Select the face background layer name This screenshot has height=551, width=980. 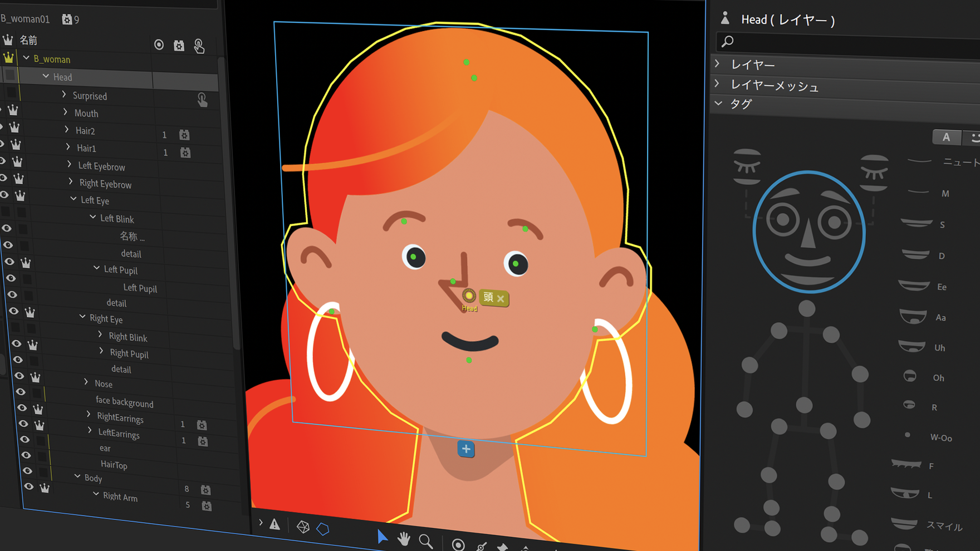click(x=124, y=402)
